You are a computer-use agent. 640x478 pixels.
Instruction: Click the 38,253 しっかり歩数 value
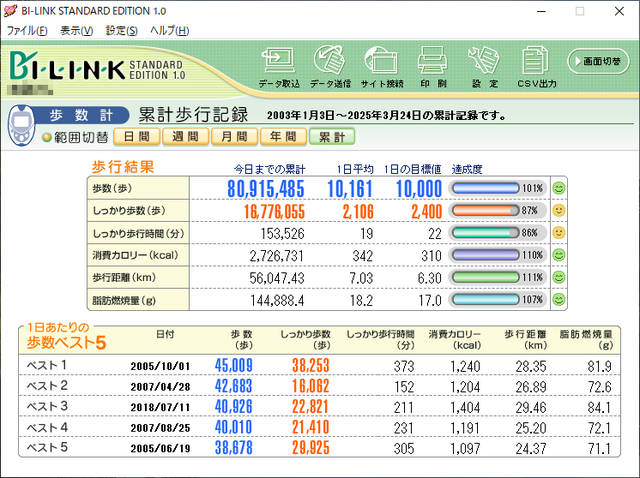pos(311,365)
